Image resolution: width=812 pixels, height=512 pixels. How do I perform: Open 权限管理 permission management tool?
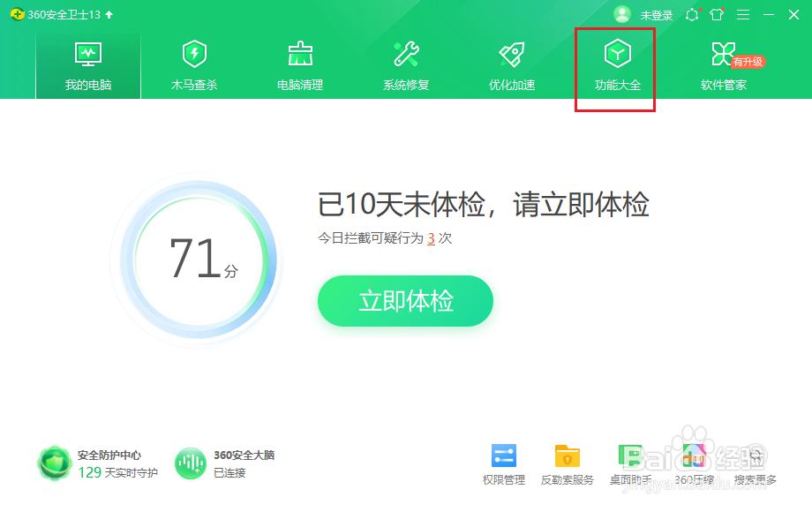pos(503,463)
